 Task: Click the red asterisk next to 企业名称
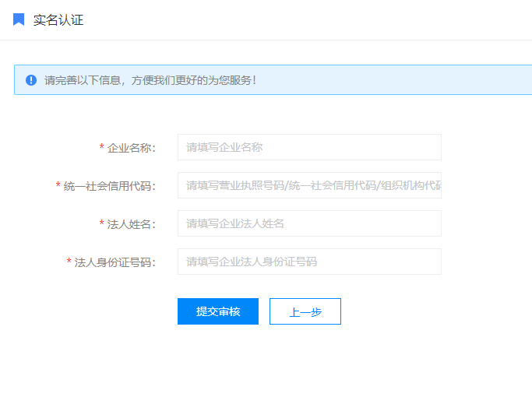click(x=102, y=148)
